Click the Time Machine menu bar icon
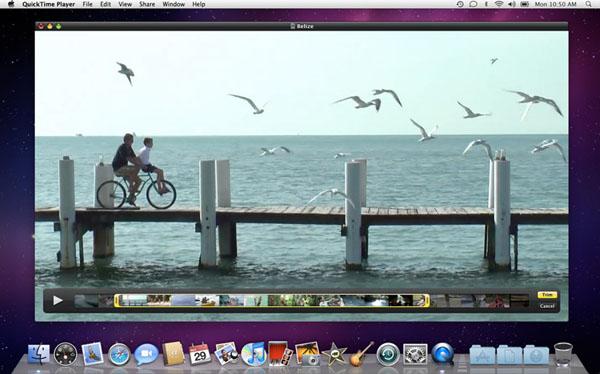The width and height of the screenshot is (600, 374). [460, 4]
